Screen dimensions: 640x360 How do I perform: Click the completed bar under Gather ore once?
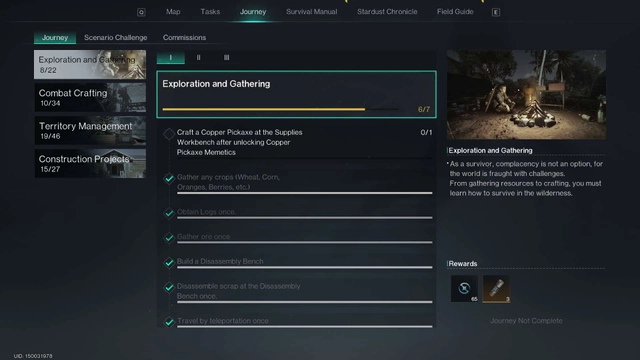(304, 242)
